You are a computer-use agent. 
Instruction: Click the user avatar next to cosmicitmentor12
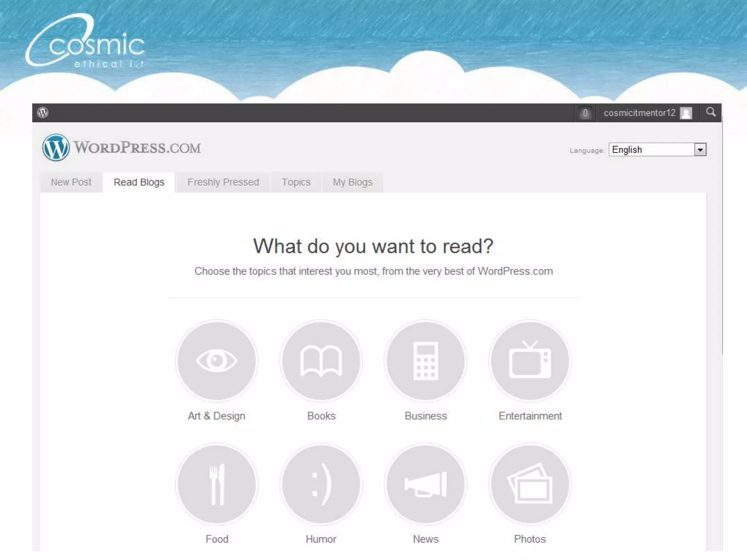click(x=686, y=113)
